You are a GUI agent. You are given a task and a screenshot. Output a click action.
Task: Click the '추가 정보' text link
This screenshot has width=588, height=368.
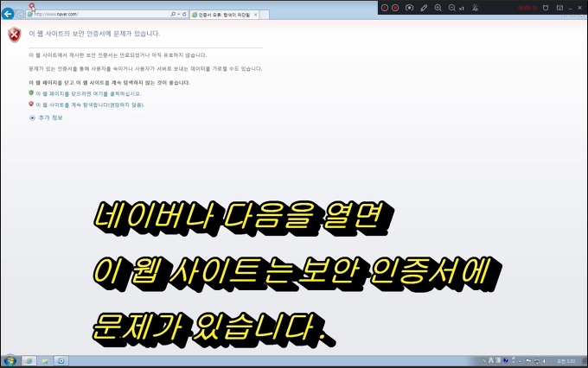click(50, 117)
